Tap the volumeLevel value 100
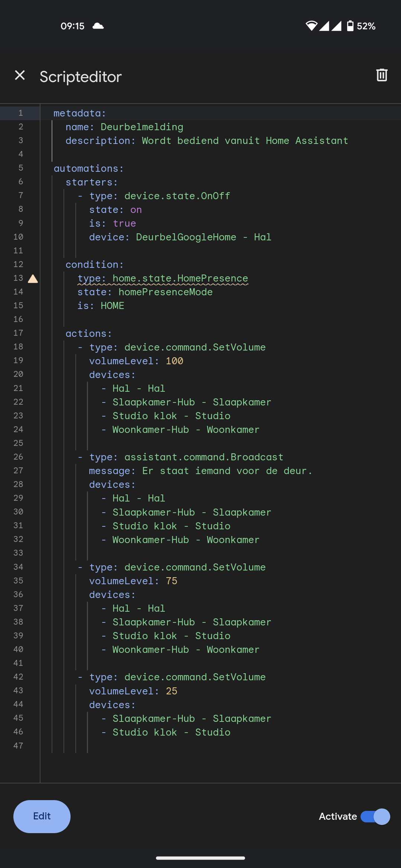Screen dimensions: 401x868 point(174,361)
